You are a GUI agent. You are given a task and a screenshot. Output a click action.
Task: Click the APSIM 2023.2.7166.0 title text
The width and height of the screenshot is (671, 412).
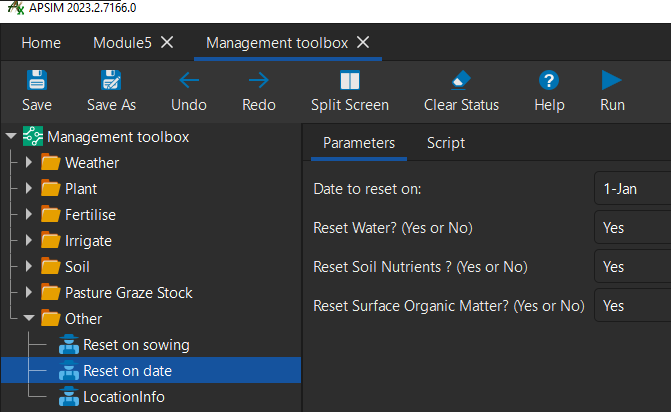[83, 8]
